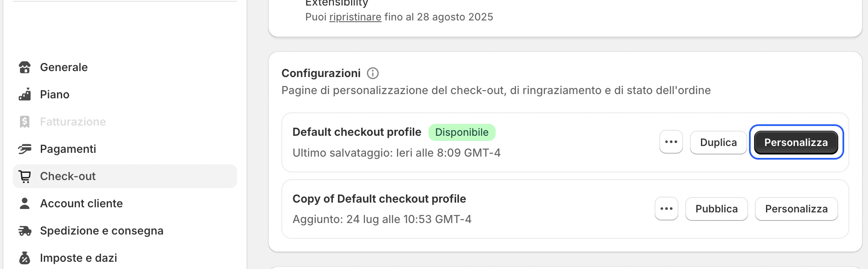Click the Pubblica button
The height and width of the screenshot is (269, 868).
tap(717, 209)
